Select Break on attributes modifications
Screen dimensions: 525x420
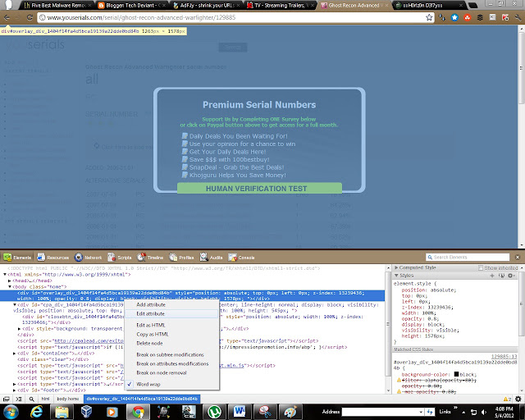[x=172, y=363]
